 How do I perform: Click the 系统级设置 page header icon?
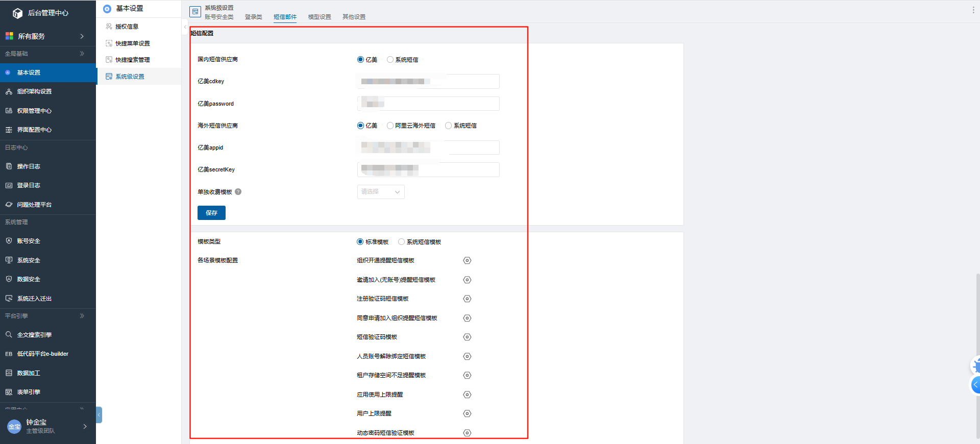point(195,12)
